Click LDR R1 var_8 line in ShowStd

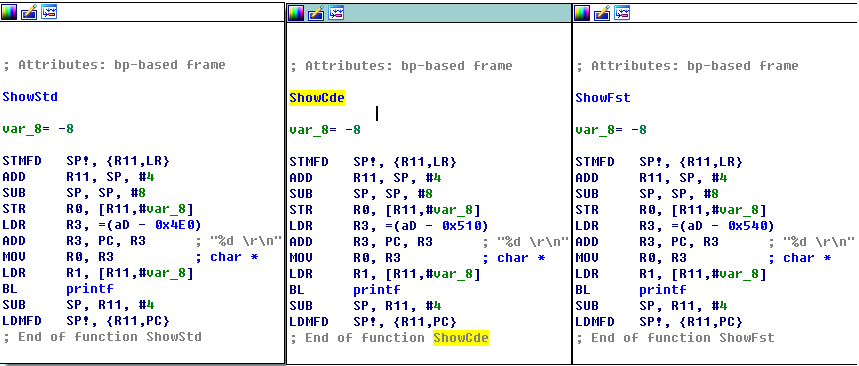(98, 272)
